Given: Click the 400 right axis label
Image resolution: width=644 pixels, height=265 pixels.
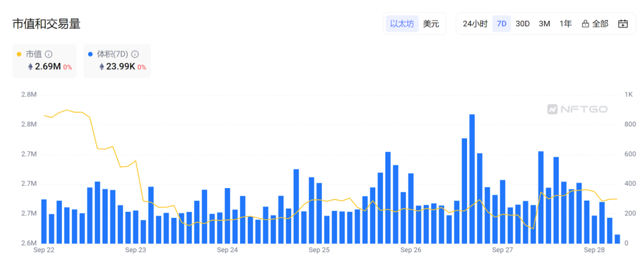Looking at the screenshot, I should 630,184.
